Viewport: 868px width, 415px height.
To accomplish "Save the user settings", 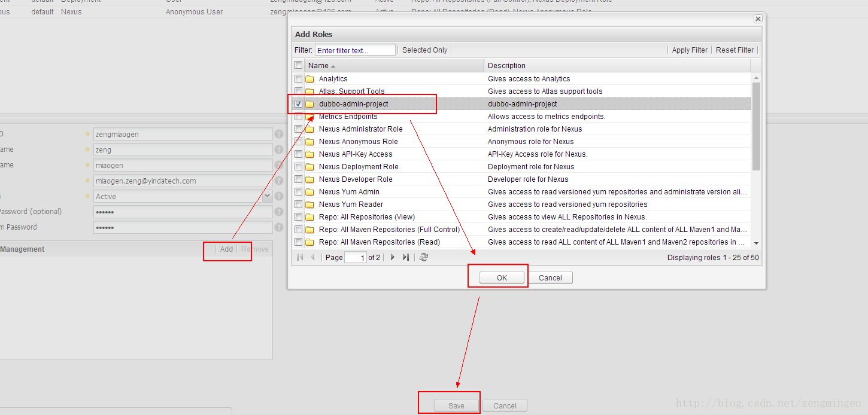I will click(x=456, y=405).
